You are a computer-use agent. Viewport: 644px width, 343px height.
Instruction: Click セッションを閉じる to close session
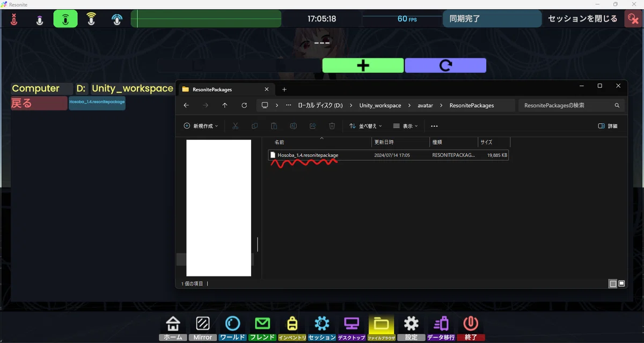coord(582,19)
